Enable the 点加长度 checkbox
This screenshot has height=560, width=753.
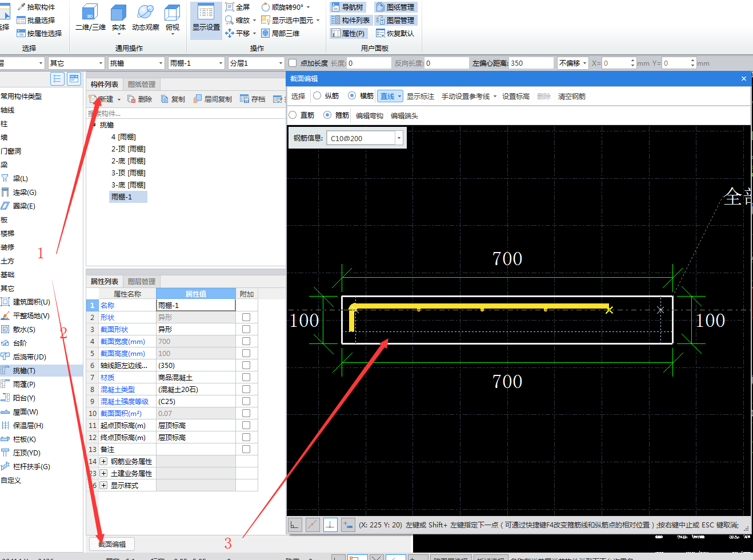(x=293, y=63)
